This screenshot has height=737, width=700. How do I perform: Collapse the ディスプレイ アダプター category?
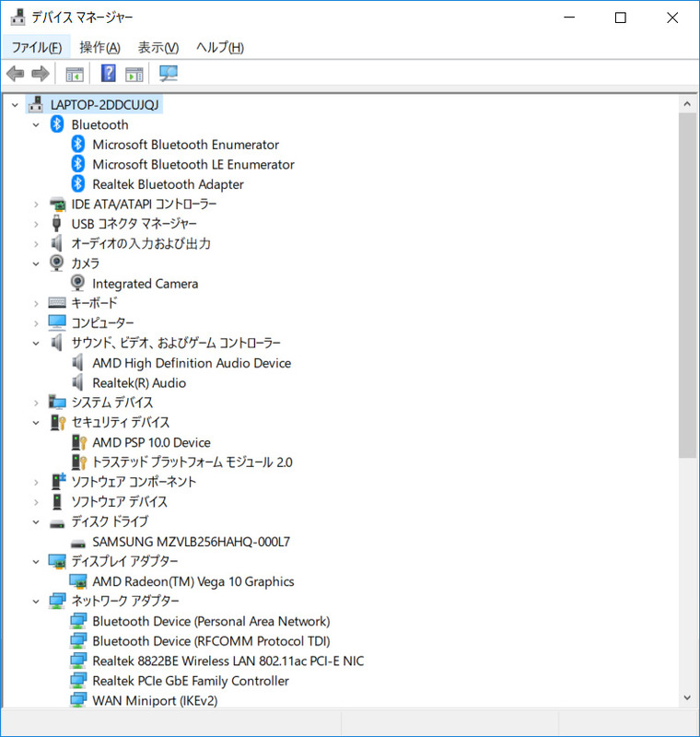click(x=36, y=561)
